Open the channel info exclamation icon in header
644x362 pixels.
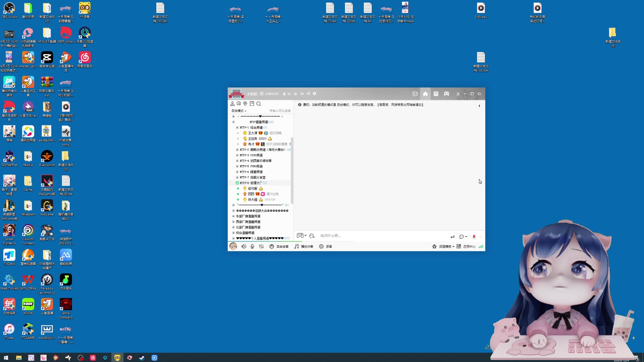(x=315, y=94)
